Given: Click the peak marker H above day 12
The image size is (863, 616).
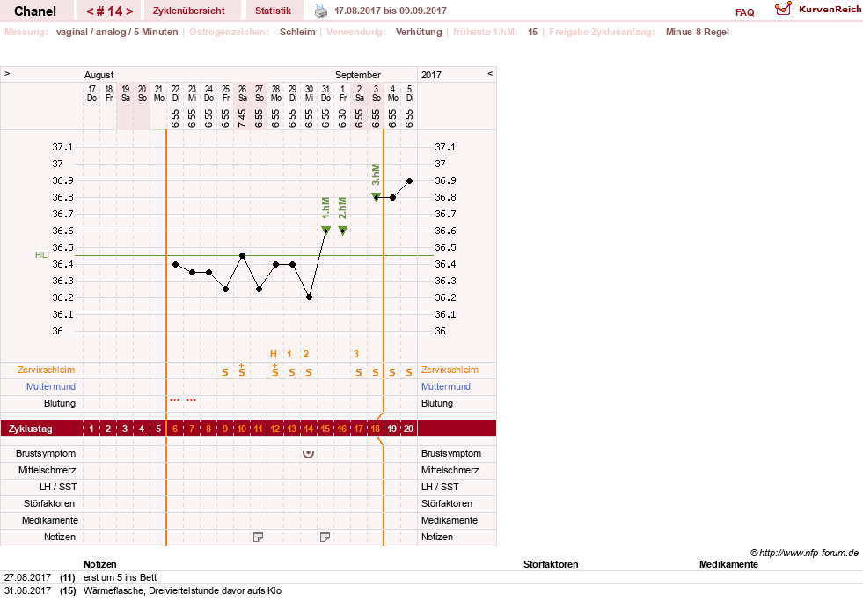Looking at the screenshot, I should click(274, 354).
